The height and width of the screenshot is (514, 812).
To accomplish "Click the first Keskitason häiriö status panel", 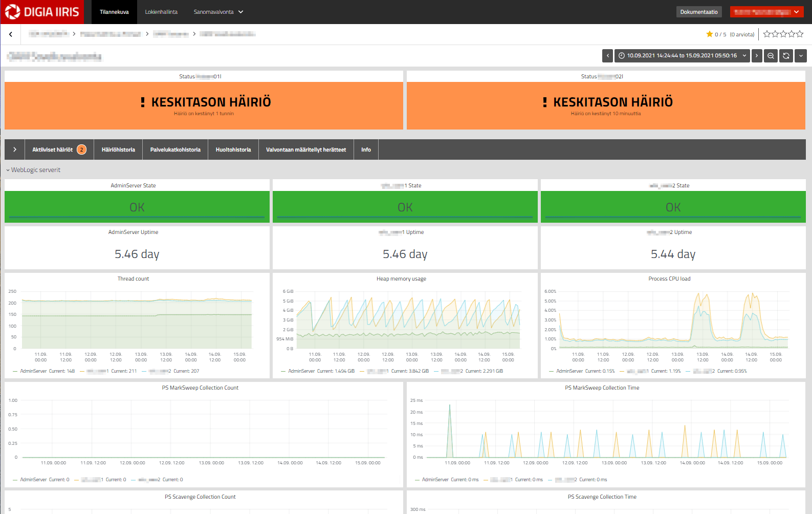I will click(204, 105).
